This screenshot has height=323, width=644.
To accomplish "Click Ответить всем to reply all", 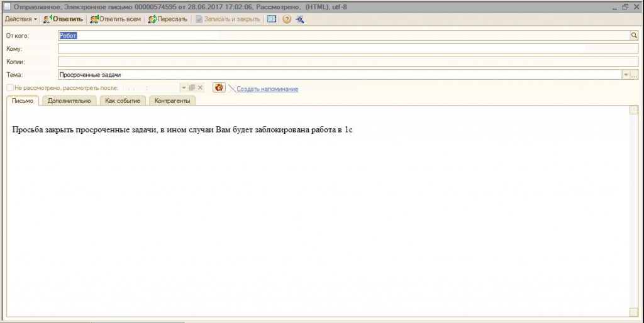I will (x=115, y=19).
